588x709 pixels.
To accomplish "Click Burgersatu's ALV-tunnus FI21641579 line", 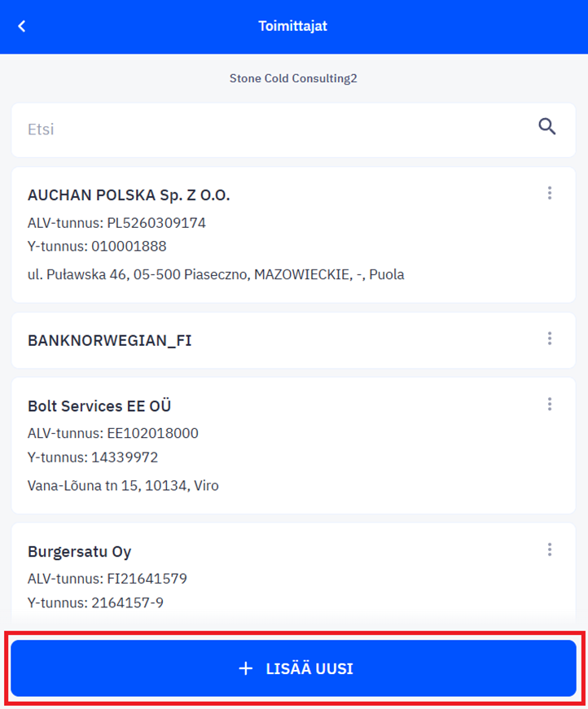I will tap(108, 579).
